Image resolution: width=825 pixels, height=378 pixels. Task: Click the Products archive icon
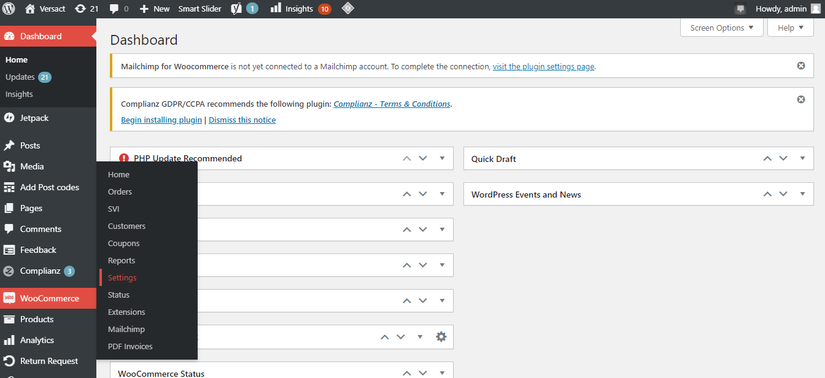[9, 319]
